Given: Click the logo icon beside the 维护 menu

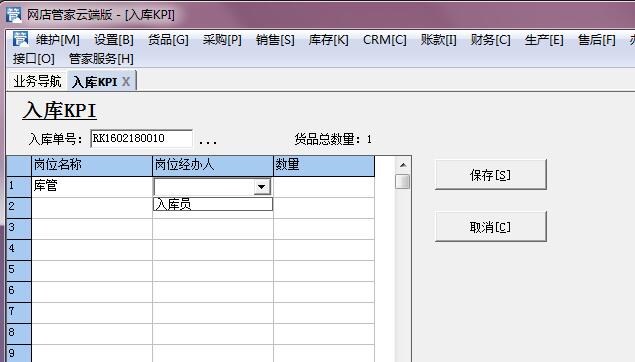Looking at the screenshot, I should point(20,39).
